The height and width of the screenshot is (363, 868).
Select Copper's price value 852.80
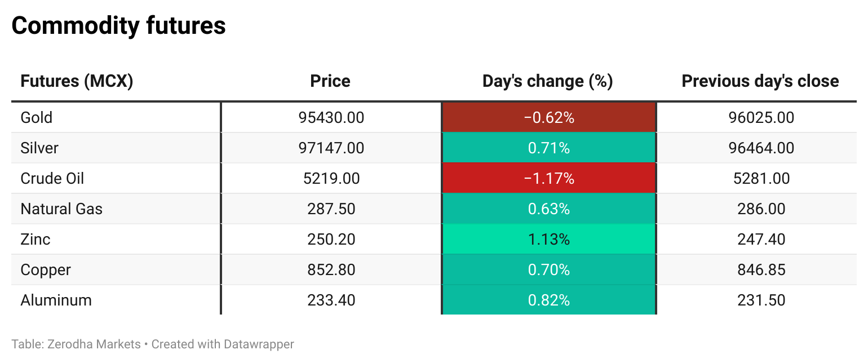pyautogui.click(x=331, y=270)
